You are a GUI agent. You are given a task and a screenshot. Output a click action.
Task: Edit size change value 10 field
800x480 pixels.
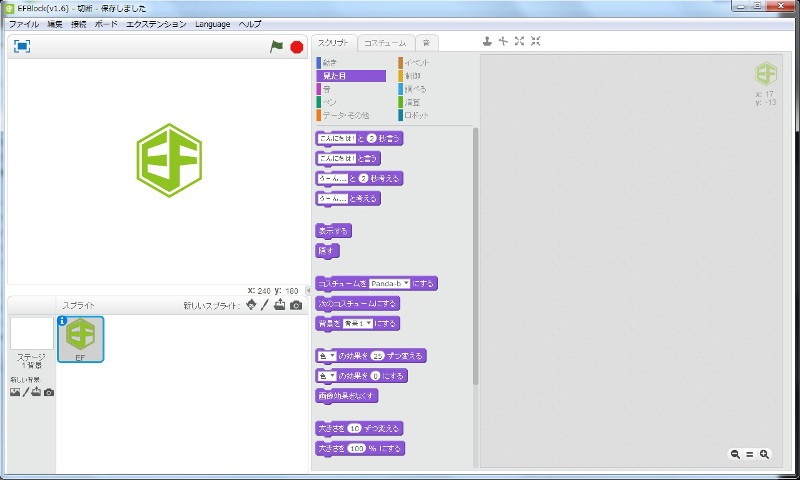(355, 428)
